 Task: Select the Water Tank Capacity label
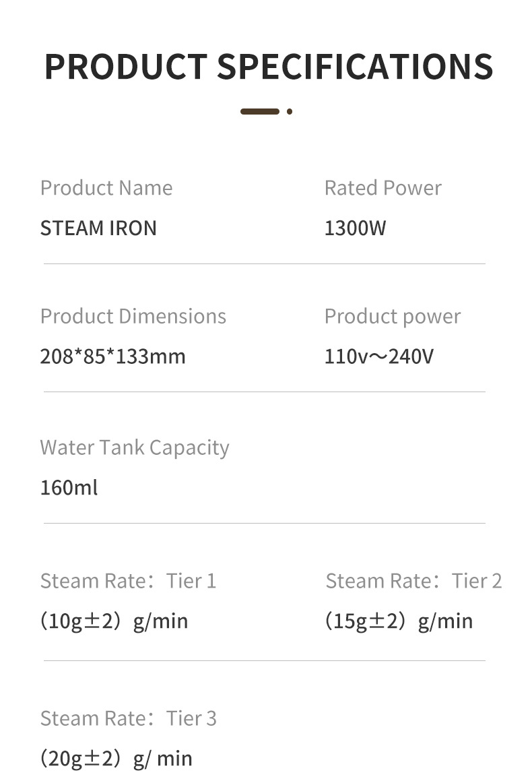(x=135, y=447)
